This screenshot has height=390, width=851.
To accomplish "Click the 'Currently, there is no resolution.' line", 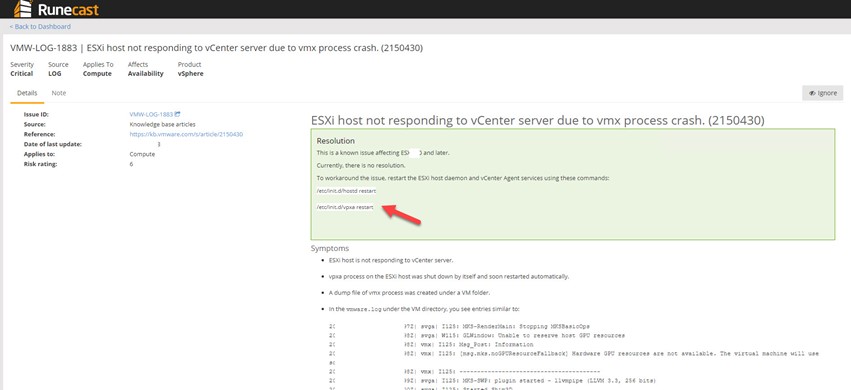I will 360,165.
